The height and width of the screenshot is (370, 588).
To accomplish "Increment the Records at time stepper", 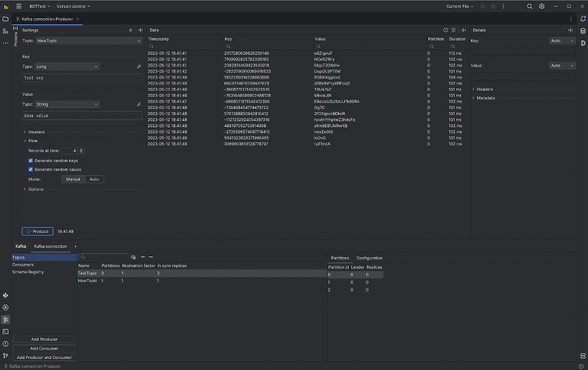I will (x=82, y=149).
